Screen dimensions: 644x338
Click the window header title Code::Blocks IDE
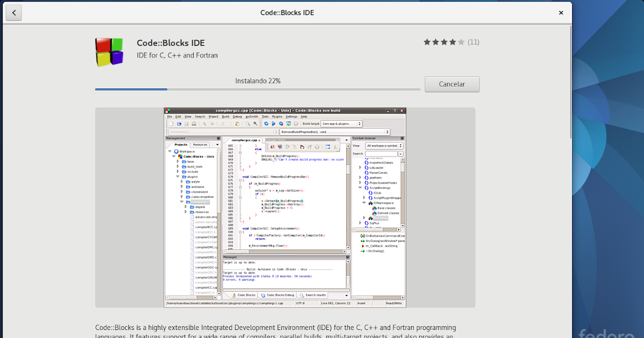(x=287, y=13)
